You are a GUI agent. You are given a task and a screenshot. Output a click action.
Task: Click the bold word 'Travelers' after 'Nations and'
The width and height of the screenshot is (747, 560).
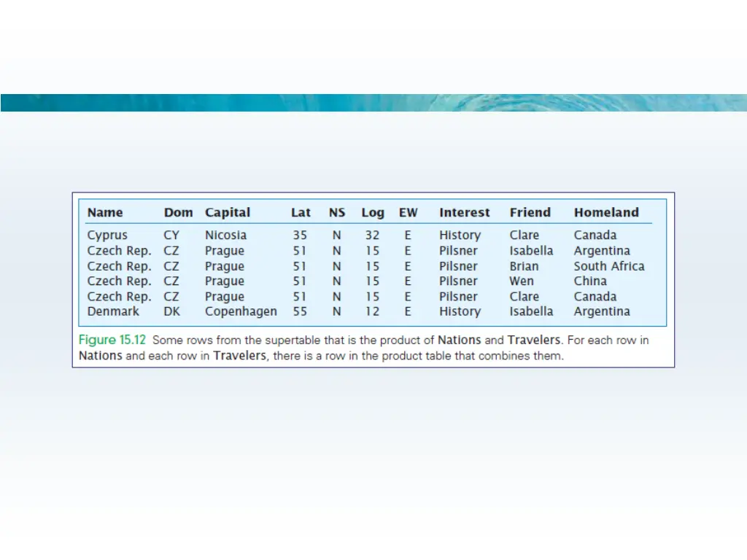pyautogui.click(x=533, y=340)
